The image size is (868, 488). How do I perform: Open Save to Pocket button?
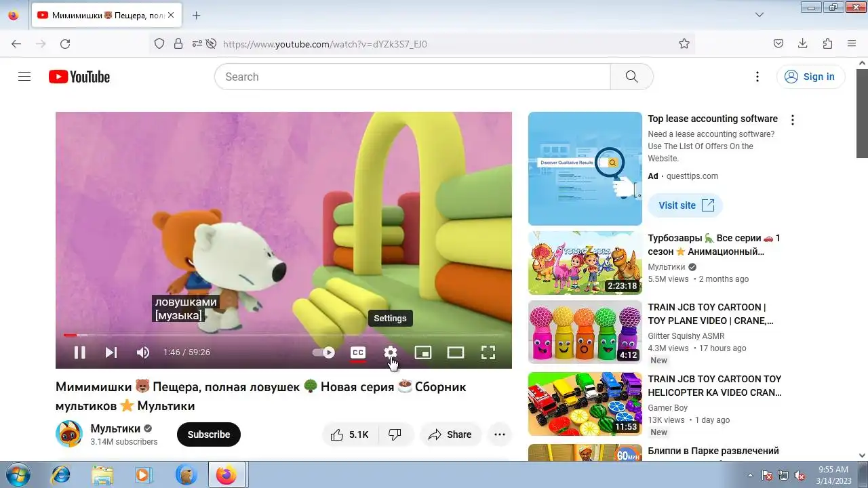[x=778, y=43]
